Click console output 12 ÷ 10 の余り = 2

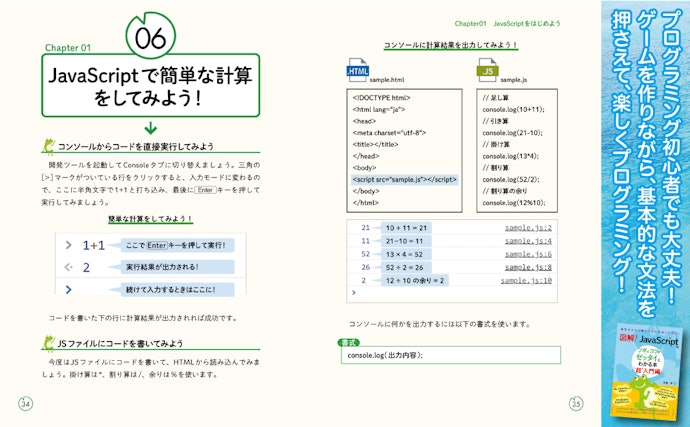click(415, 280)
